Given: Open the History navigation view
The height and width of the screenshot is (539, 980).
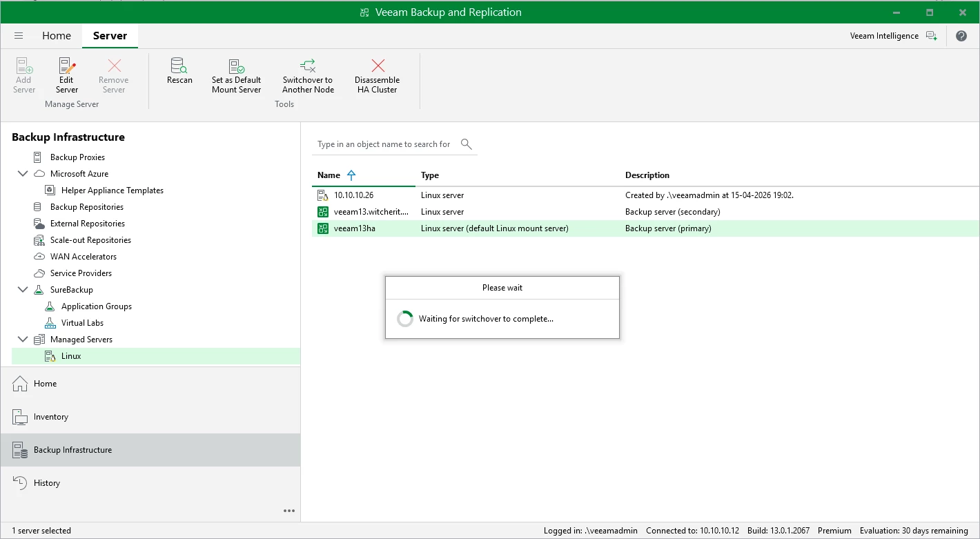Looking at the screenshot, I should coord(150,483).
